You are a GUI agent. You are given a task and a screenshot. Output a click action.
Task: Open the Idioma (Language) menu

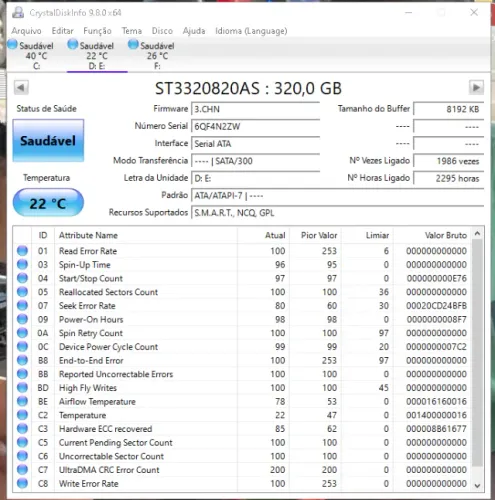coord(251,31)
